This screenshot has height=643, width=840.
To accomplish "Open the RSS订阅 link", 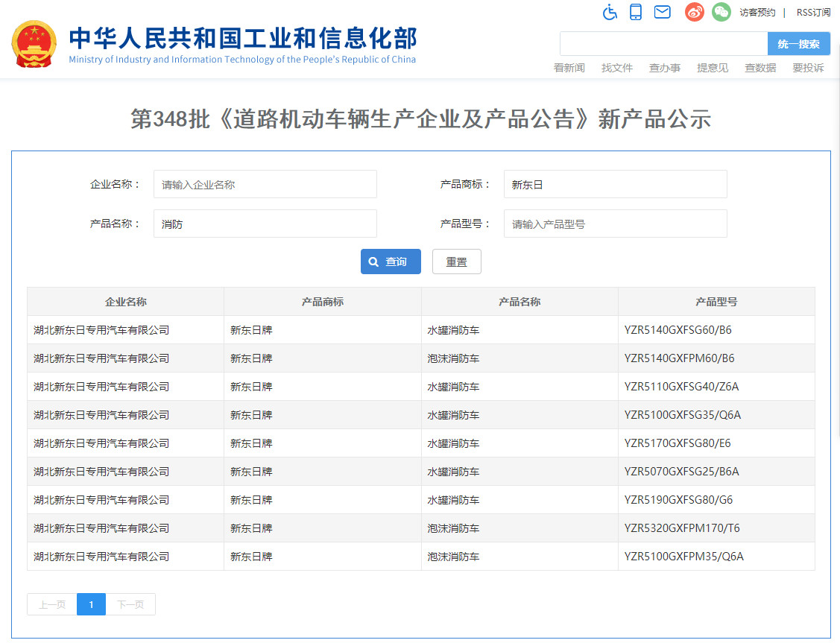I will pyautogui.click(x=813, y=13).
